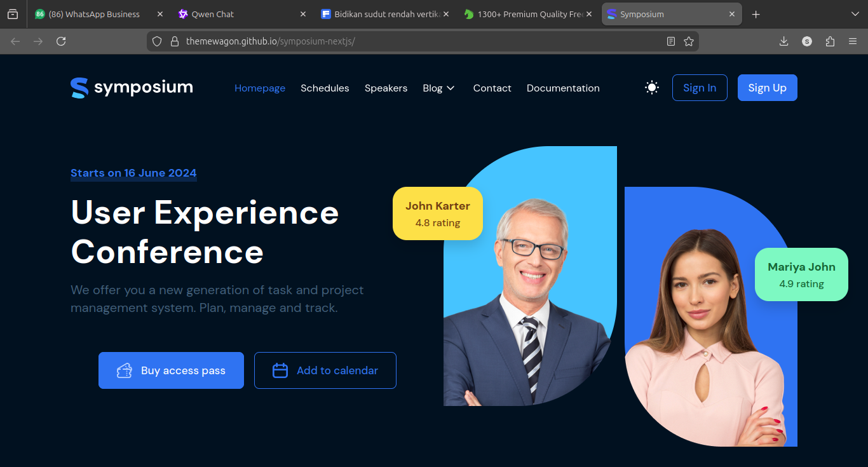This screenshot has height=467, width=868.
Task: Click the Symposium logo in the header
Action: coord(132,88)
